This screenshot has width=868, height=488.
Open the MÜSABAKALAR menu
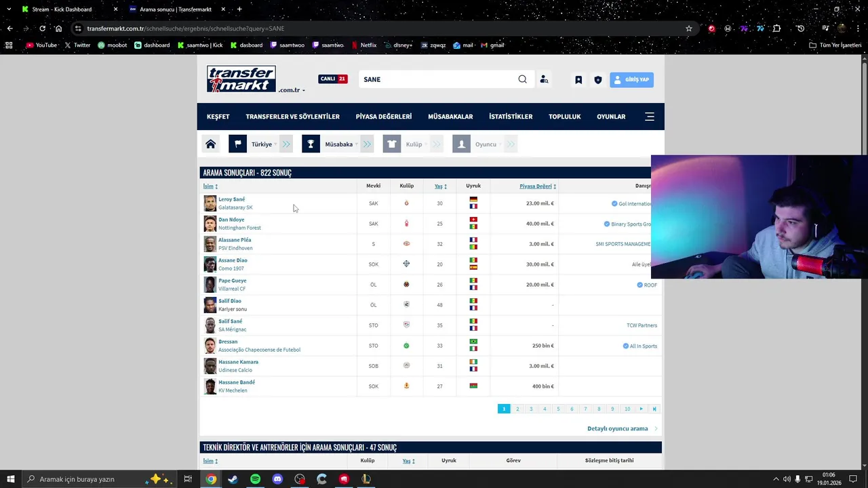(x=450, y=117)
